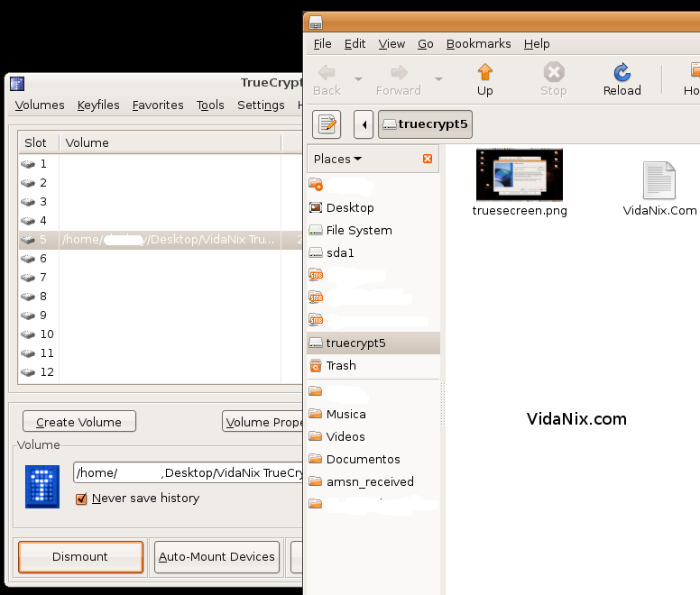Open amsn_received bookmark folder

coord(373,481)
